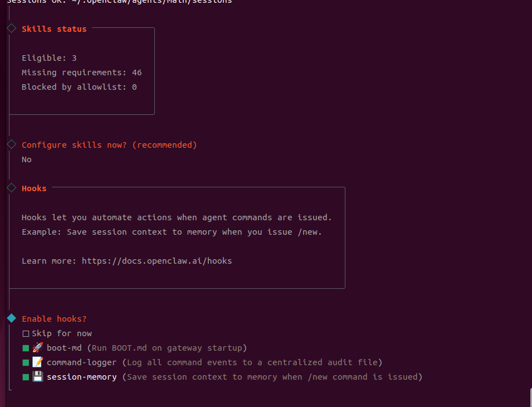Click the diamond marker beside Configure skills now

click(x=11, y=144)
